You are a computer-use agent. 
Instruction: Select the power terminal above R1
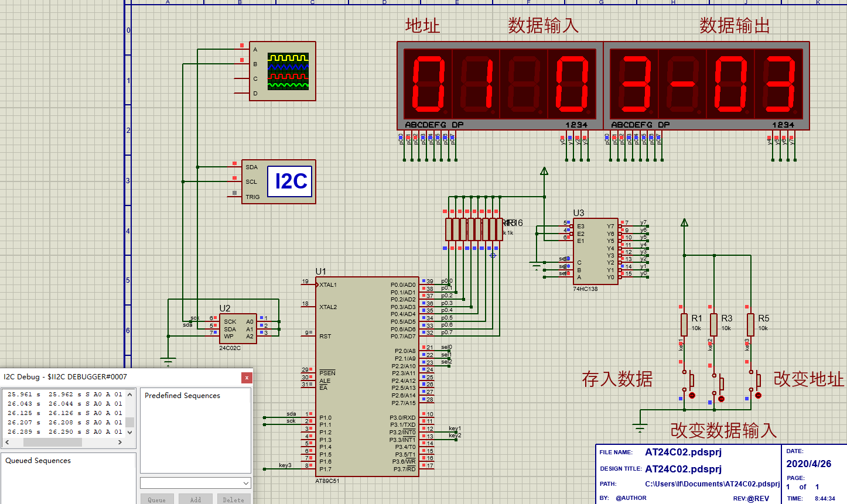[x=684, y=222]
